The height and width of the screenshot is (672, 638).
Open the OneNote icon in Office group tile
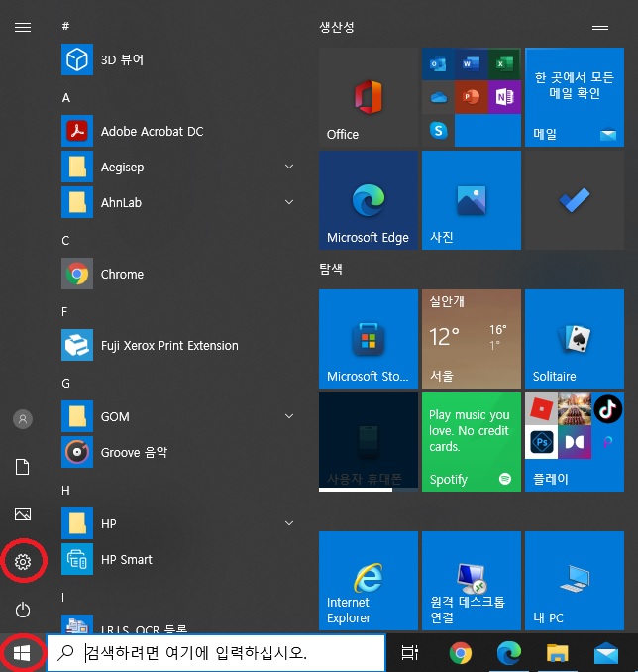[x=504, y=97]
